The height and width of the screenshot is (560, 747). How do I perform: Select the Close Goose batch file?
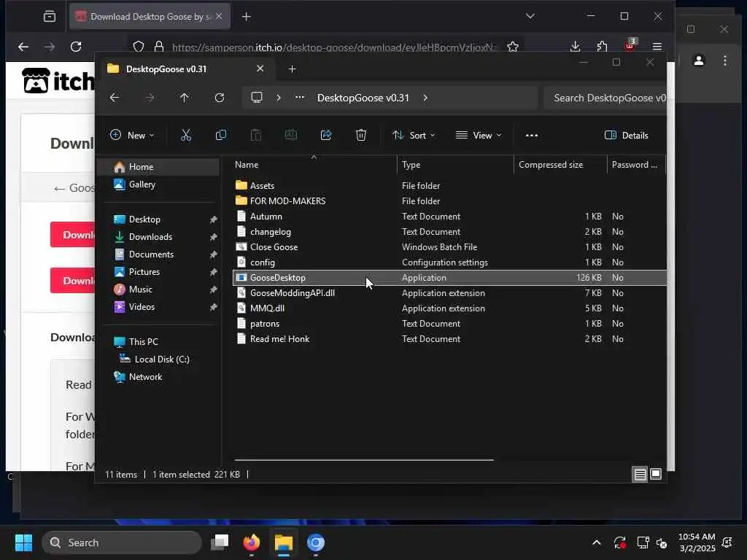click(449, 246)
